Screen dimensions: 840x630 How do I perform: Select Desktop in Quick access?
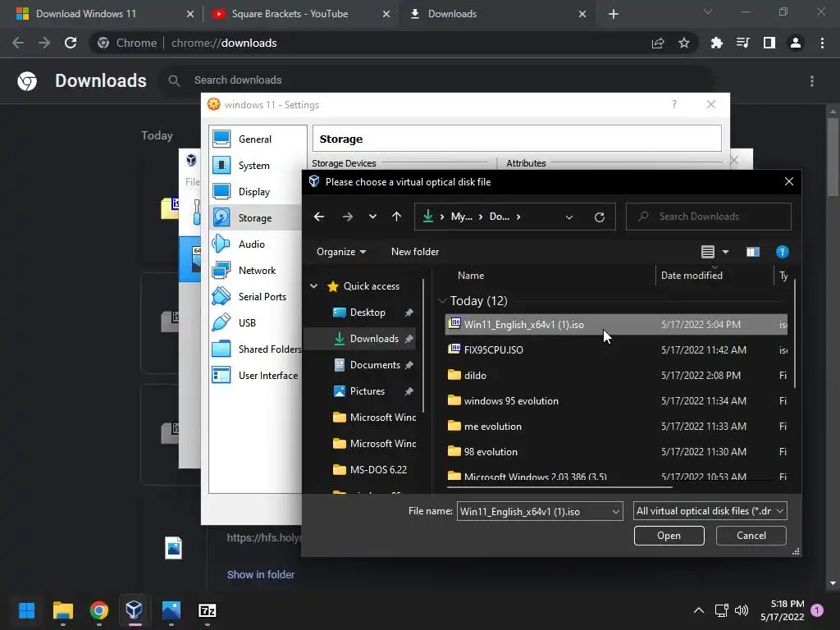tap(367, 313)
